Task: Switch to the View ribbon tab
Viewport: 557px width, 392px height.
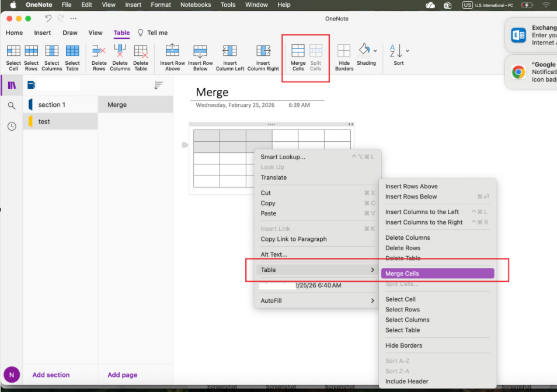Action: [x=95, y=33]
